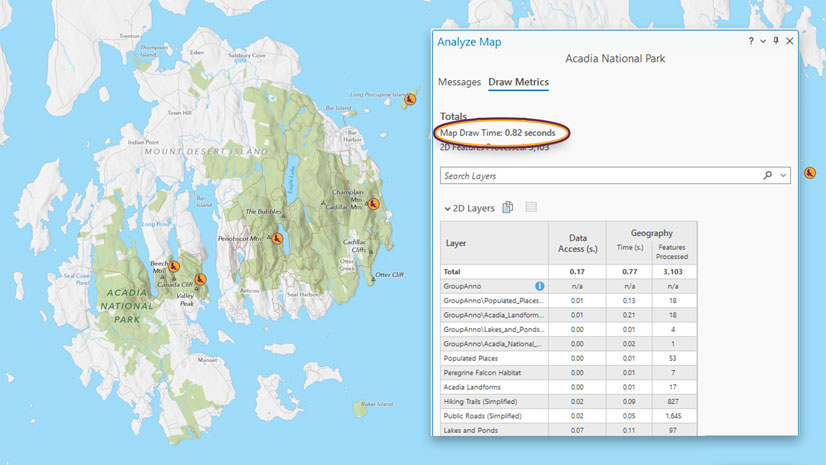Click Total data access value 0.17
The image size is (826, 465).
pos(577,272)
